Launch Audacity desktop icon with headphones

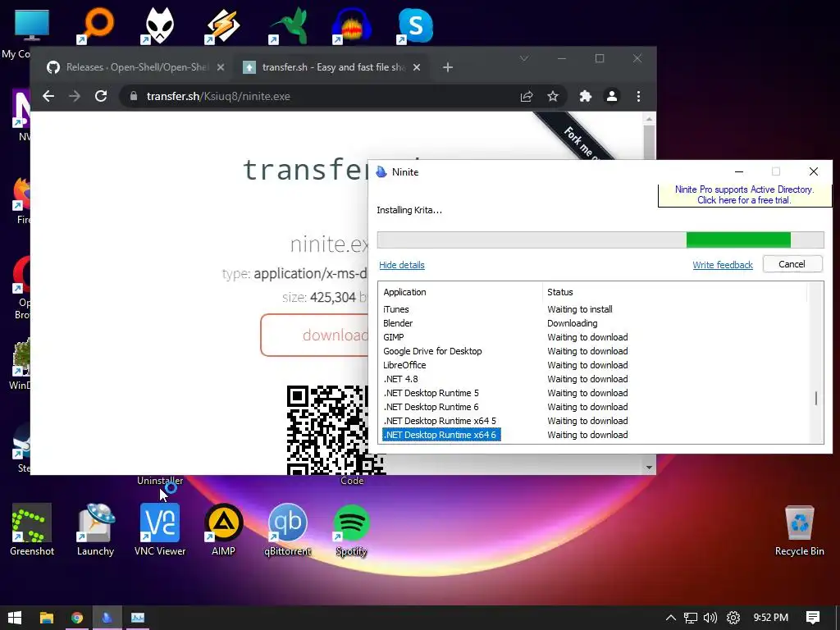click(352, 25)
